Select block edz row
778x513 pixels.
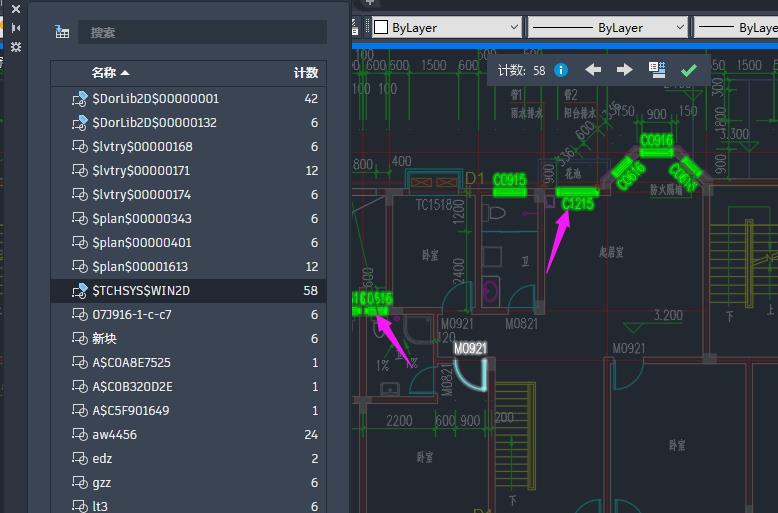click(189, 458)
